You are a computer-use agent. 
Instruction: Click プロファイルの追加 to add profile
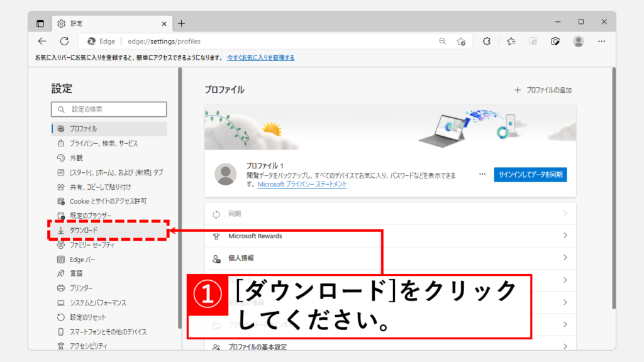point(543,90)
